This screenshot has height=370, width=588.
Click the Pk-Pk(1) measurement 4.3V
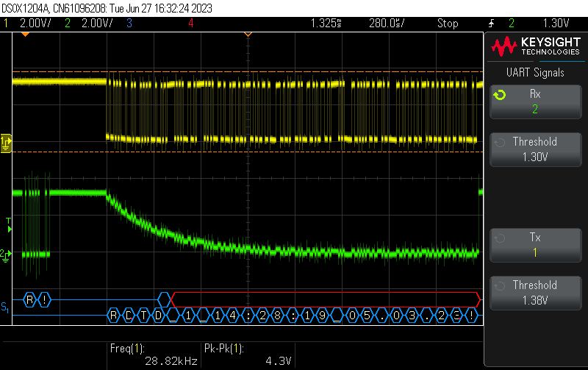pos(248,355)
